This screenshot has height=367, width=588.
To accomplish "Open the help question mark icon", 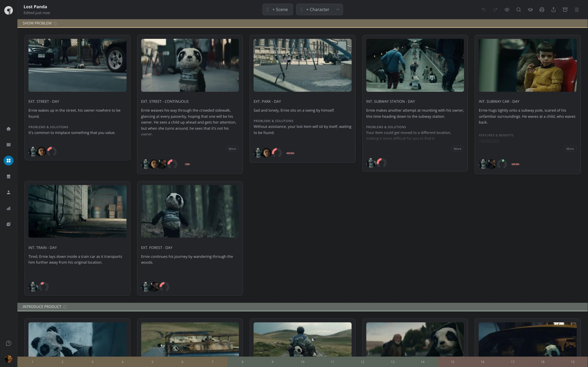I will coord(9,343).
